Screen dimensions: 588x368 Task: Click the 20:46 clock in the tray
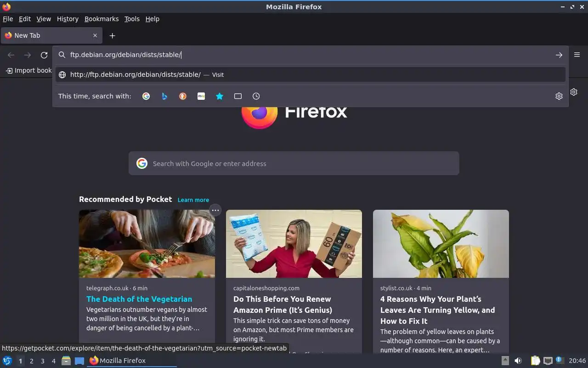577,361
